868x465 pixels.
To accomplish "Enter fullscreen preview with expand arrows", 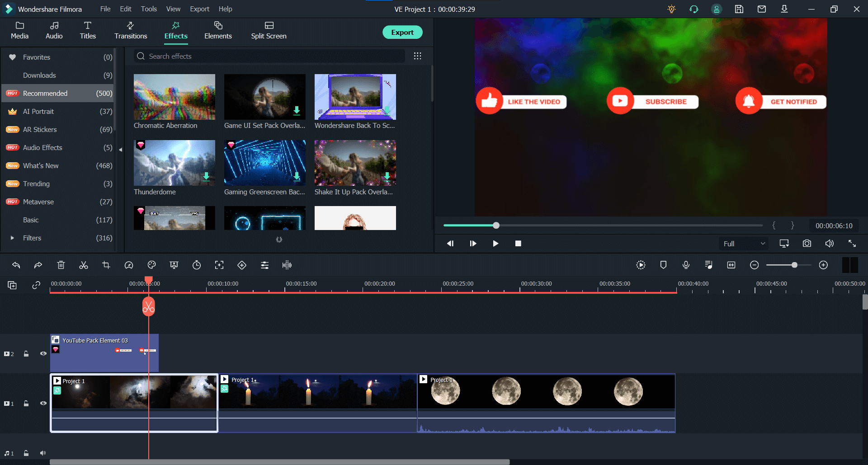I will (852, 244).
